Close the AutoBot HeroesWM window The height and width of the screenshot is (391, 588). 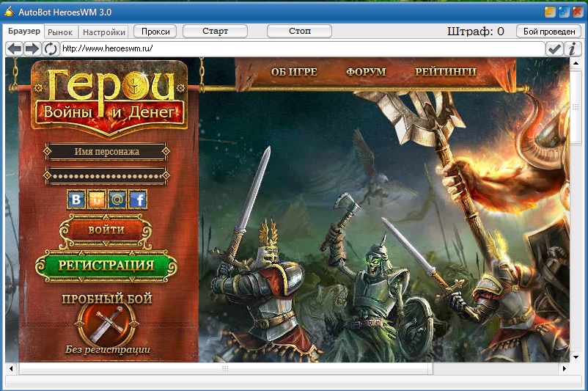click(x=577, y=12)
